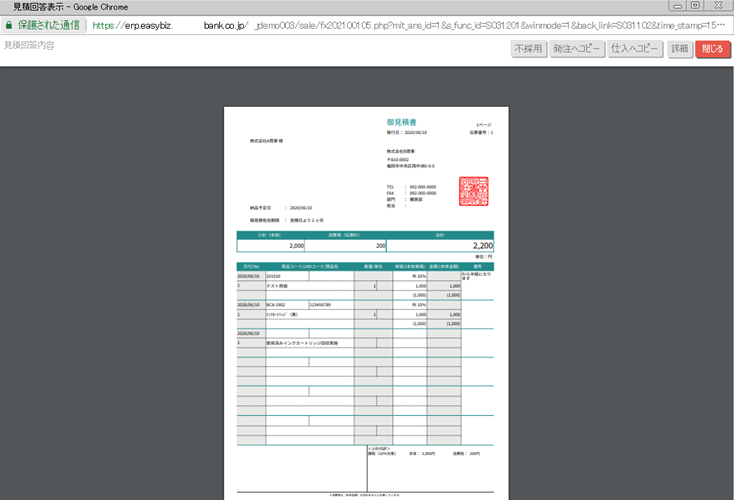Click the quotation PDF page preview
734x500 pixels.
366,303
